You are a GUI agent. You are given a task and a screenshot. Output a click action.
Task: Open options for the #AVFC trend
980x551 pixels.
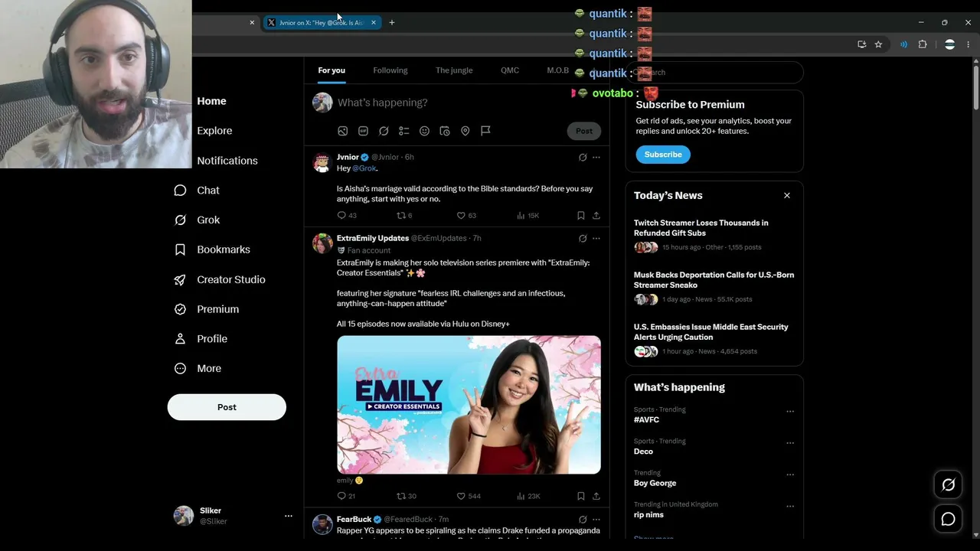[x=790, y=412]
